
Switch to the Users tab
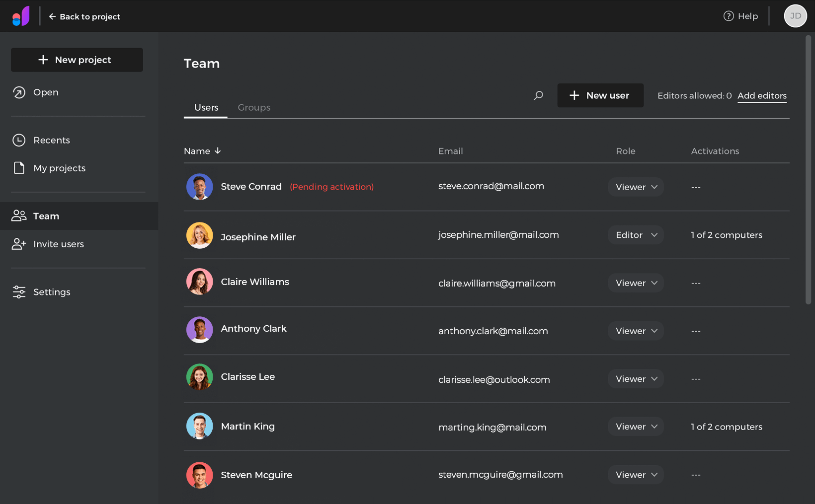click(206, 107)
